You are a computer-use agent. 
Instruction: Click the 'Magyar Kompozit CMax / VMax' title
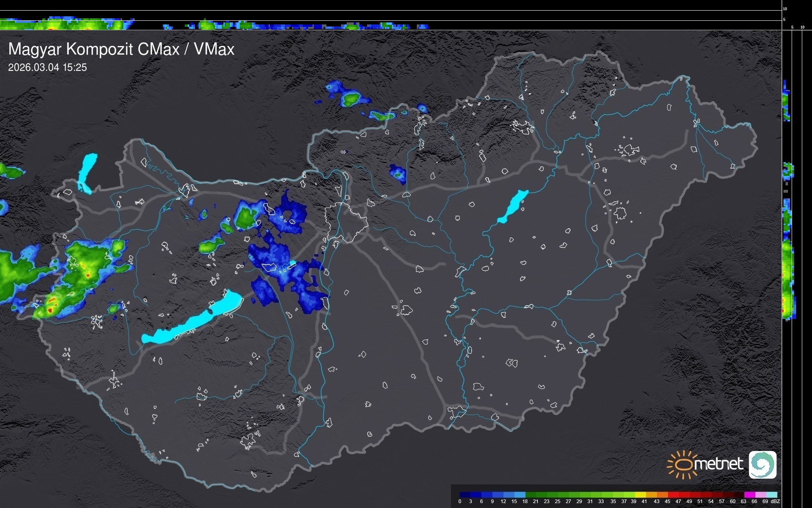point(121,49)
